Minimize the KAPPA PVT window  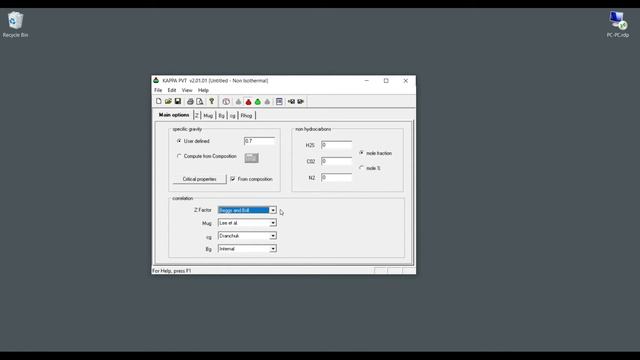[x=367, y=81]
